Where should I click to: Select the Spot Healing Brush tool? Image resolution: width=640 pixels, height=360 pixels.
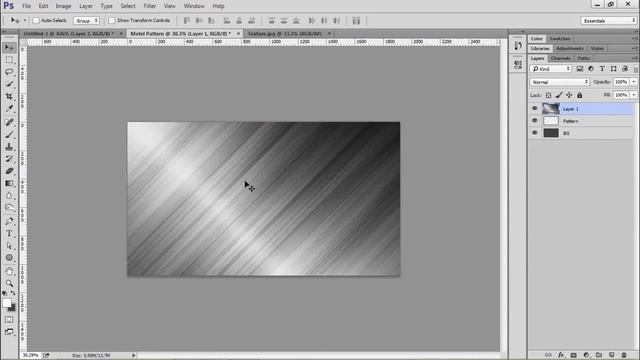click(9, 122)
